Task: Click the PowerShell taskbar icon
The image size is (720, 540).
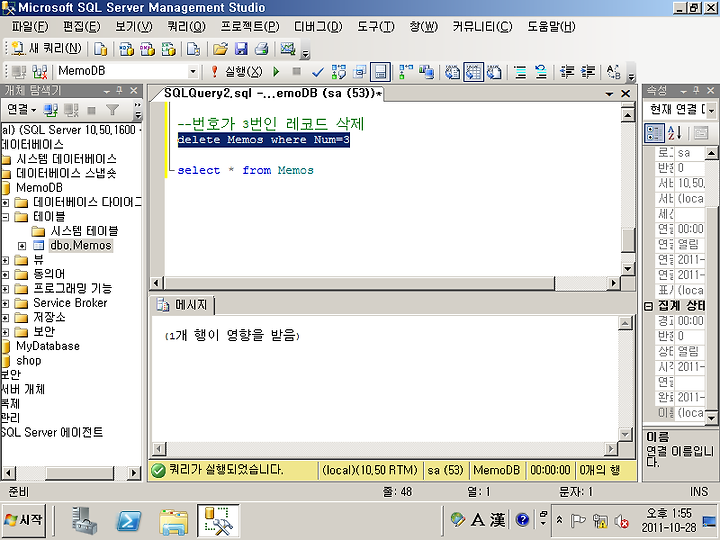Action: point(128,521)
